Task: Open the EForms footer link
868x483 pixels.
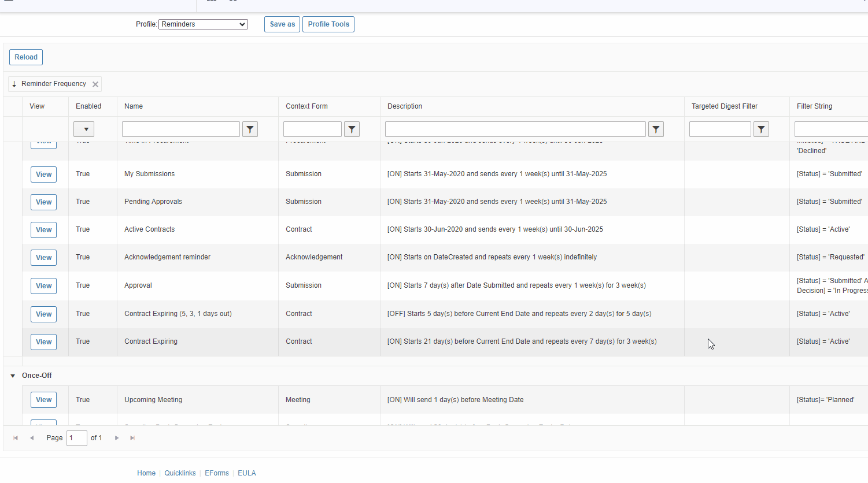Action: [217, 473]
